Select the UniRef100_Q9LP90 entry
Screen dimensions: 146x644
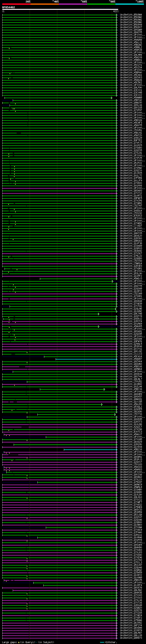click(131, 88)
